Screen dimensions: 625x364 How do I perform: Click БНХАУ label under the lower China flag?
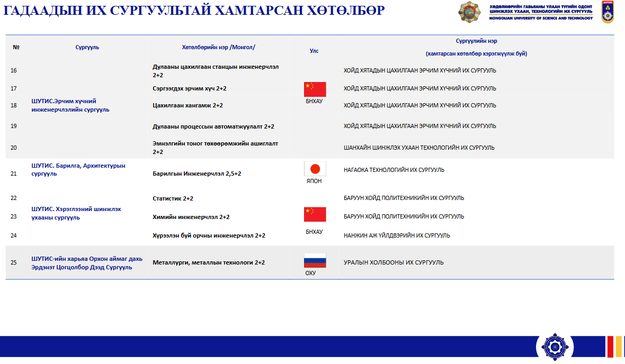pos(314,232)
